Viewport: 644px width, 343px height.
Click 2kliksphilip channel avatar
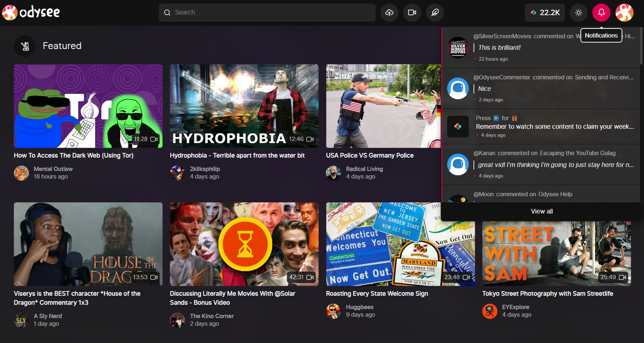[177, 173]
